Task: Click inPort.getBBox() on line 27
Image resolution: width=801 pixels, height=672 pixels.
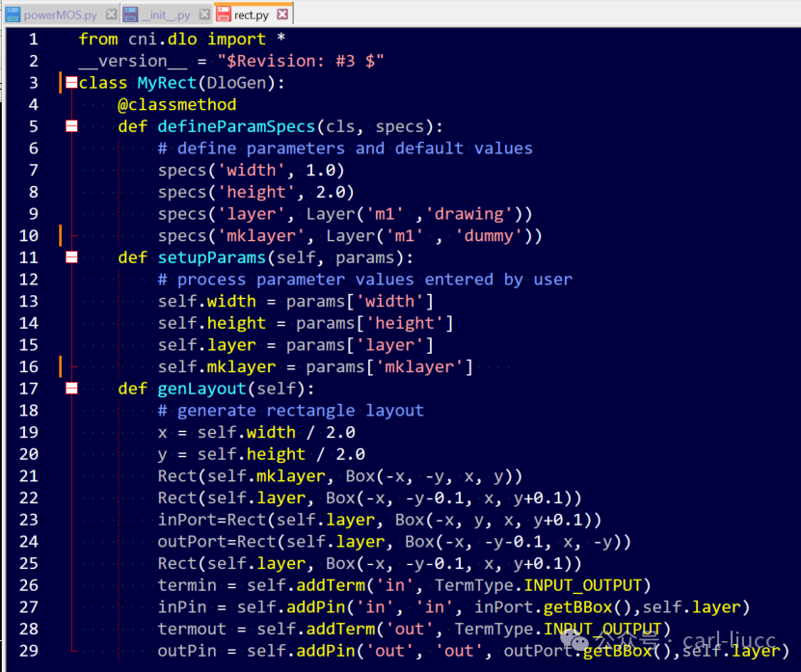Action: coord(553,607)
